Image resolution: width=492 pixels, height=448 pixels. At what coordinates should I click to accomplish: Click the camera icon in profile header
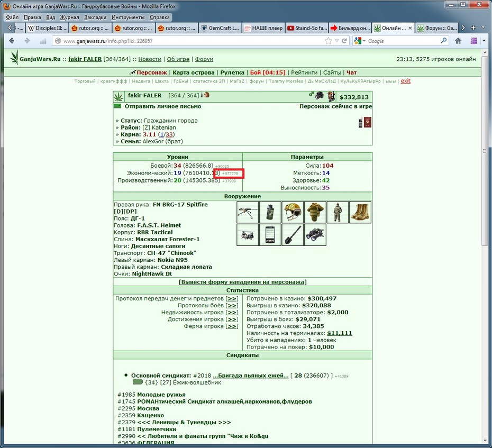pos(320,95)
